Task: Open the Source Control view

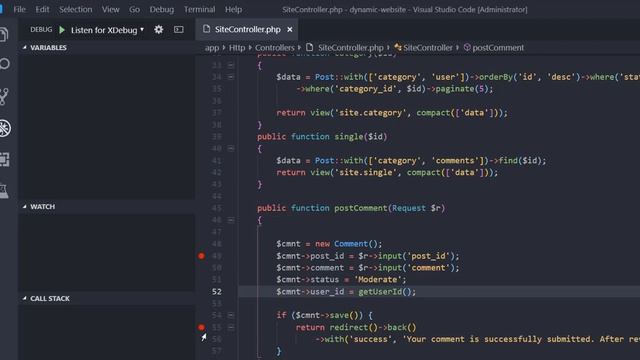Action: pyautogui.click(x=4, y=96)
